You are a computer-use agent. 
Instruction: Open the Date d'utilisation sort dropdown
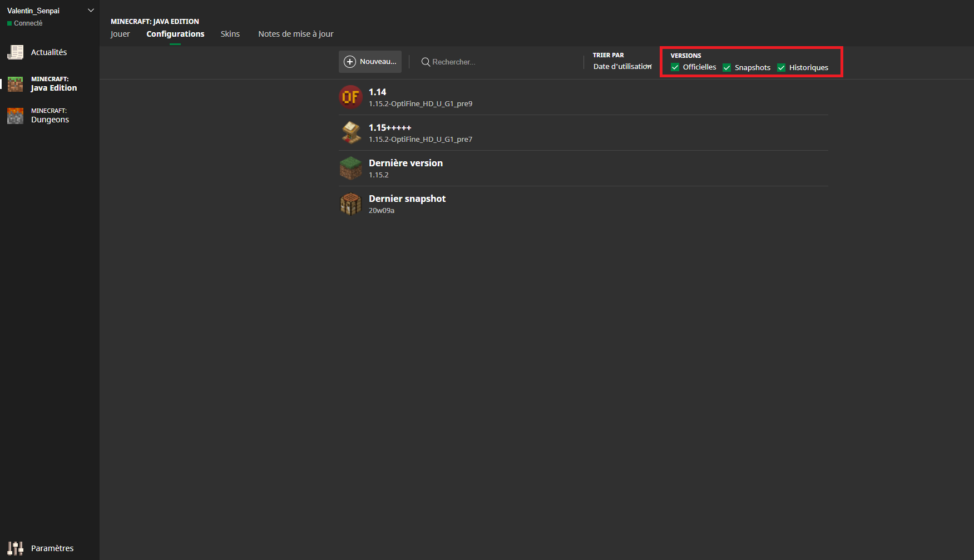[x=622, y=66]
